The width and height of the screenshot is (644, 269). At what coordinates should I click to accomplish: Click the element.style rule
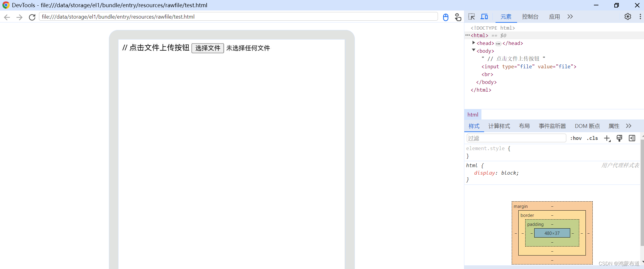pyautogui.click(x=486, y=148)
